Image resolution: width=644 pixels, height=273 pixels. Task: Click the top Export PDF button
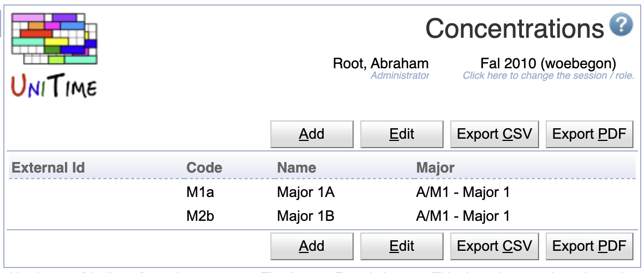(x=590, y=134)
